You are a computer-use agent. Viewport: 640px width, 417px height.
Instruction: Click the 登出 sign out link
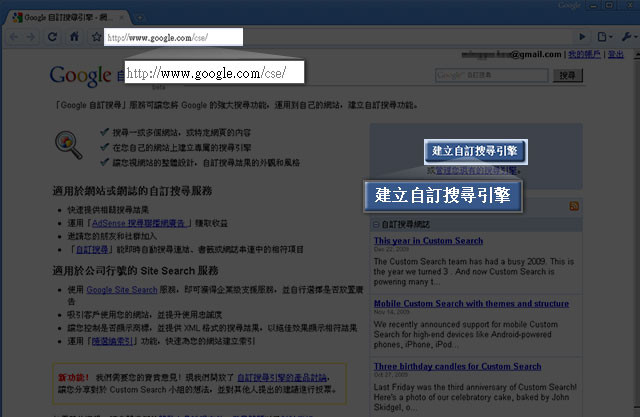[616, 54]
